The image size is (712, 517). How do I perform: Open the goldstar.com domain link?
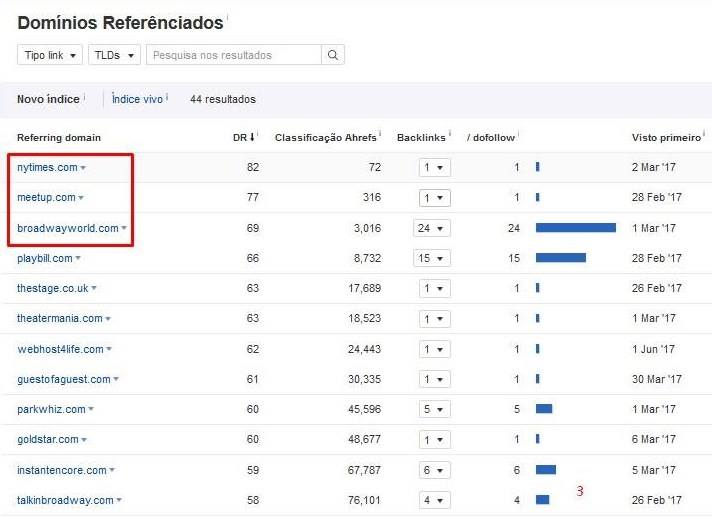48,439
